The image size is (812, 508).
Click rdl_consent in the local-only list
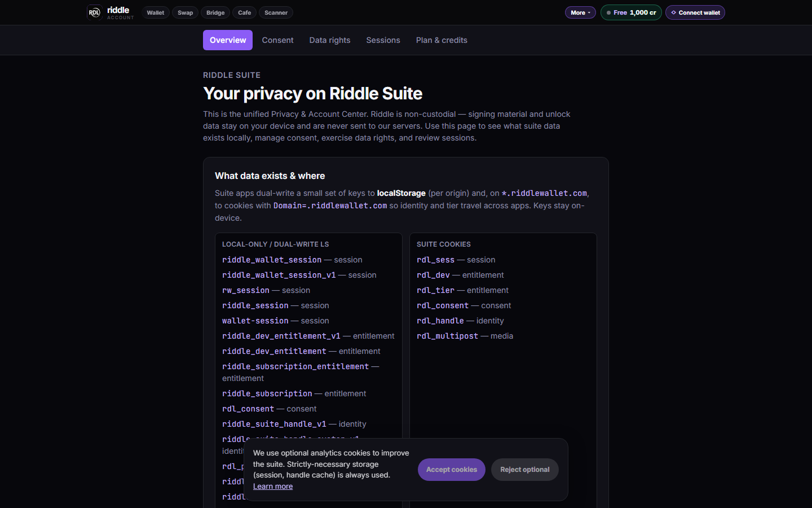(248, 409)
